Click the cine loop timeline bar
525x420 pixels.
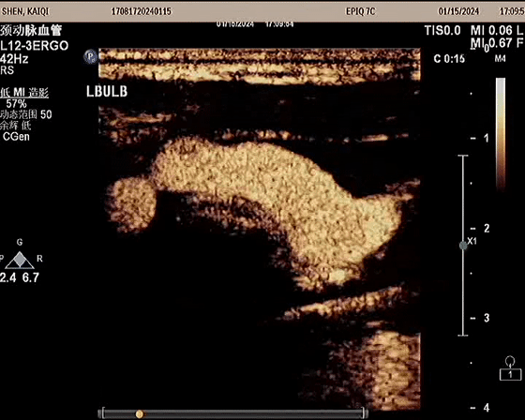click(x=233, y=413)
